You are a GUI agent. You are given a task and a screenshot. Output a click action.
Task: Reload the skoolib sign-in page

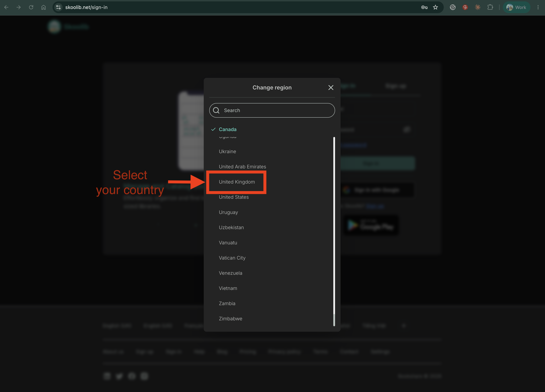pos(31,7)
